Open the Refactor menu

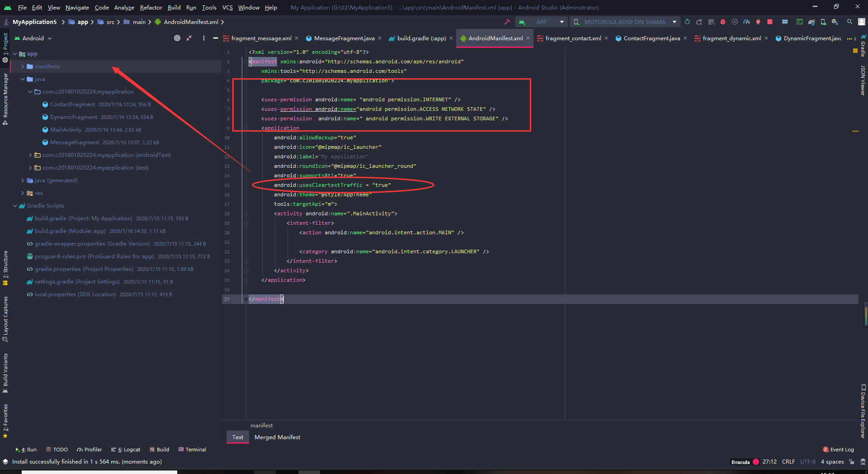pyautogui.click(x=151, y=7)
